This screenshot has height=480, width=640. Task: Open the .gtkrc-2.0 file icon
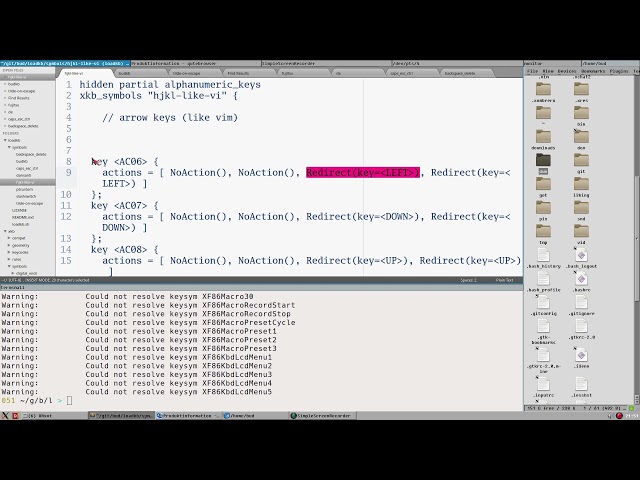[x=581, y=326]
